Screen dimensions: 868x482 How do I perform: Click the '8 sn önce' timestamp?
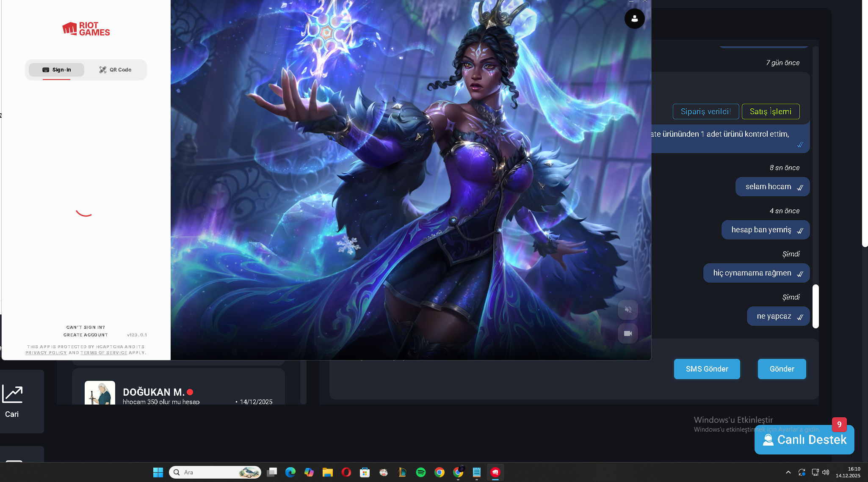(x=785, y=168)
